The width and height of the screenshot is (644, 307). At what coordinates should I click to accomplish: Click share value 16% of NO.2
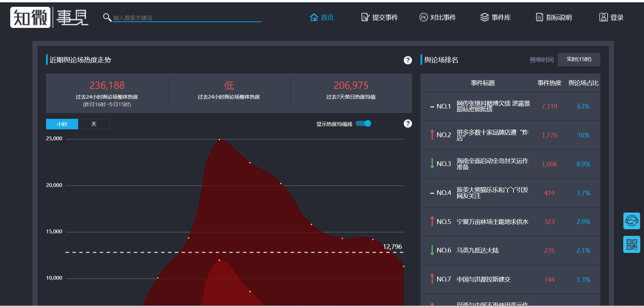(x=583, y=135)
